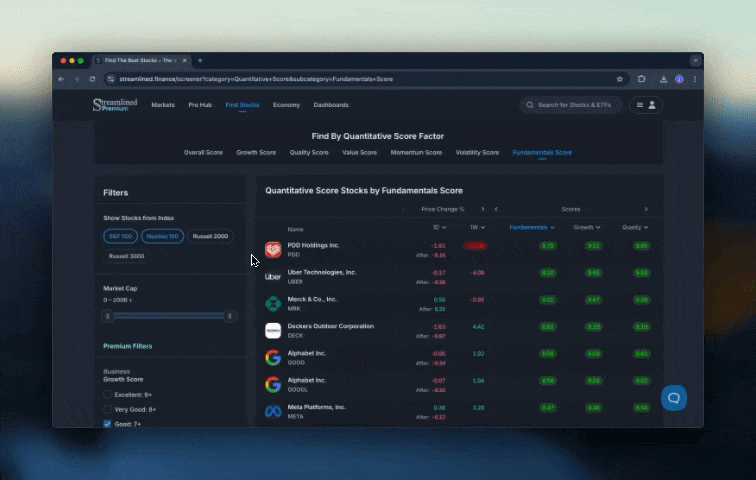Toggle the Nasdaq 100 index filter
Viewport: 756px width, 480px height.
(x=162, y=236)
